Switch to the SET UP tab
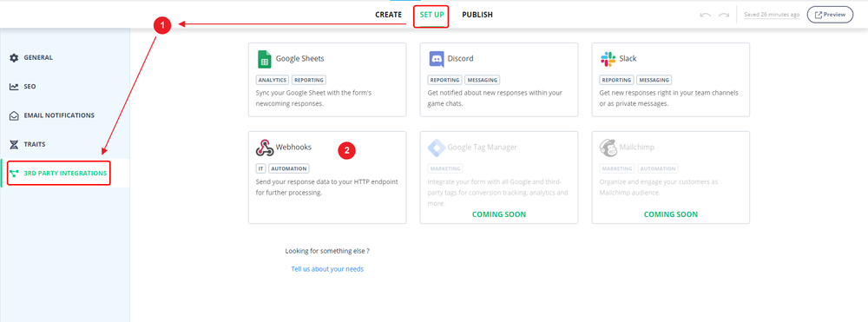Viewport: 868px width, 322px height. pos(431,15)
